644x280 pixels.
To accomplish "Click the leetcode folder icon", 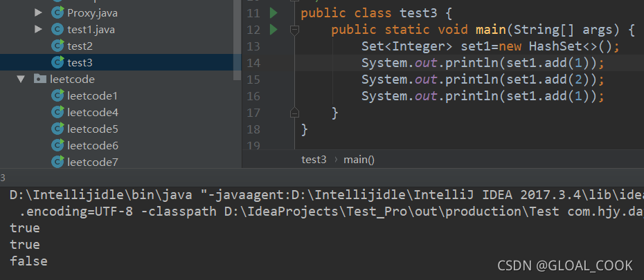I will [x=40, y=79].
